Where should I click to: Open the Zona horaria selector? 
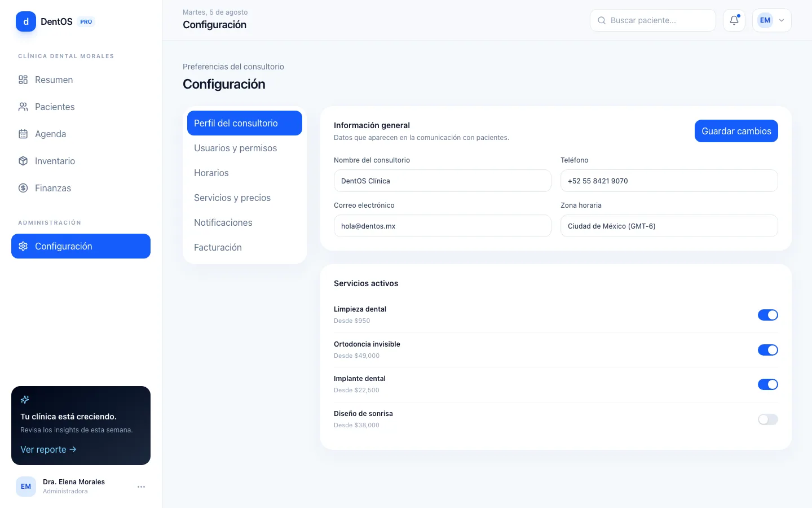(669, 226)
